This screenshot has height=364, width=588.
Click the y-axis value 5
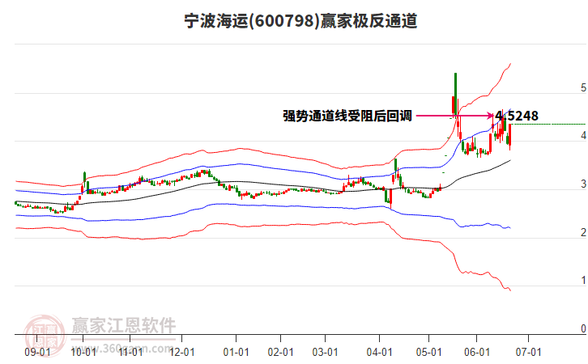click(583, 87)
